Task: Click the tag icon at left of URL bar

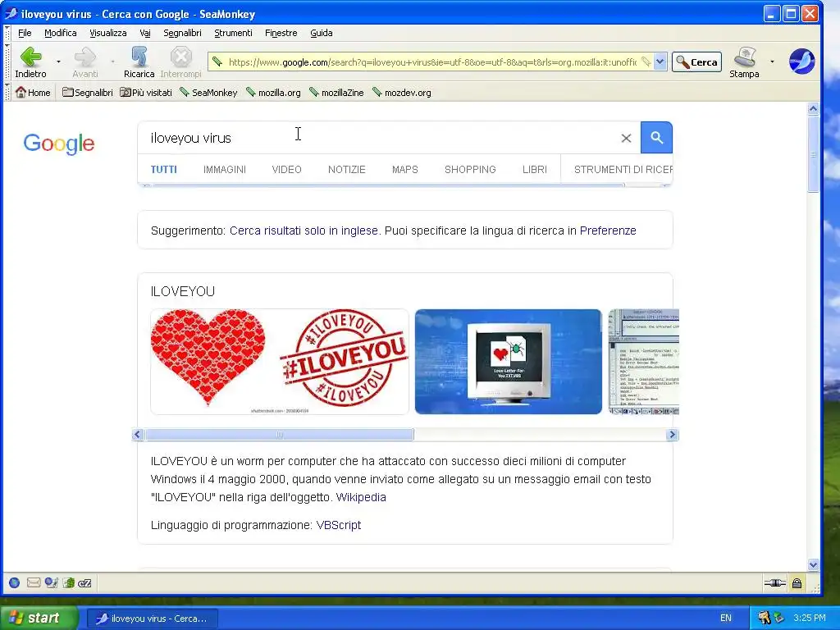Action: 217,62
